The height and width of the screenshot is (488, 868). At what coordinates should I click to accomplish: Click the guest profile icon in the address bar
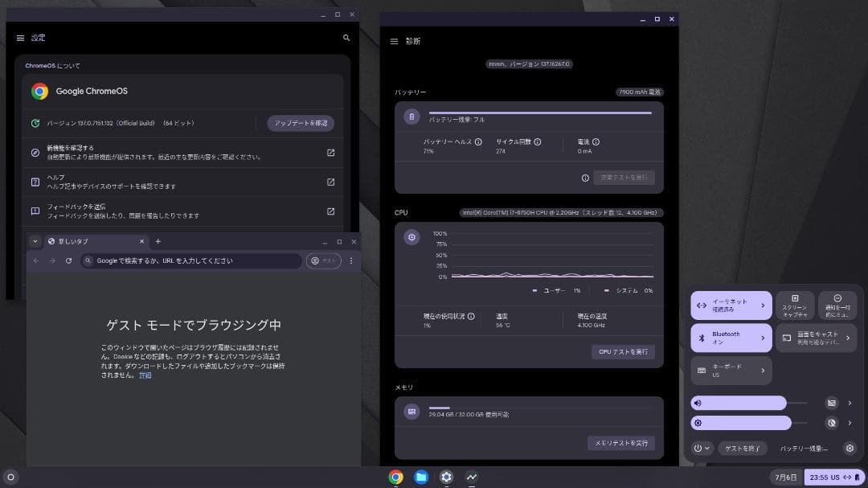tap(317, 260)
